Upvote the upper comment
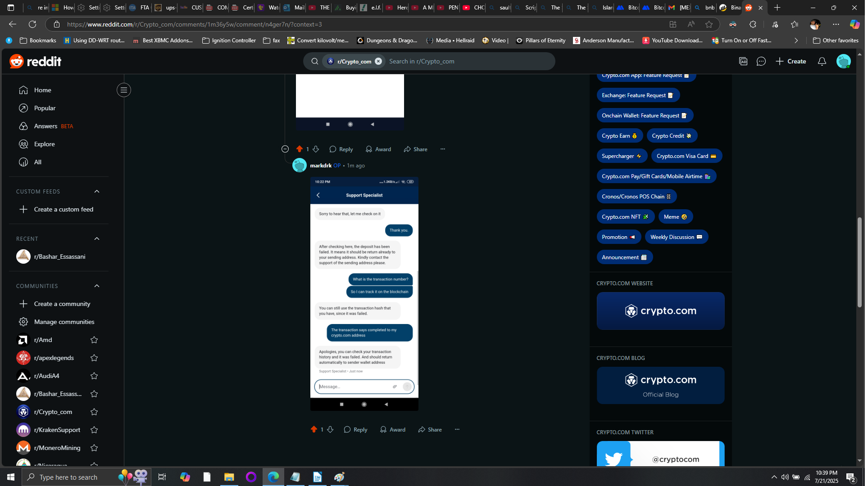The width and height of the screenshot is (868, 486). point(300,149)
